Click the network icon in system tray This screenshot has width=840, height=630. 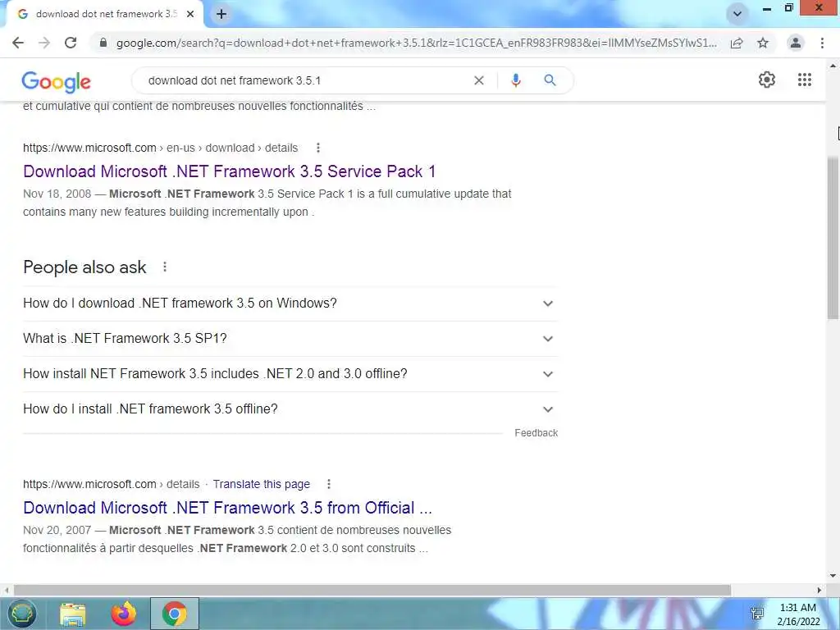click(x=757, y=614)
